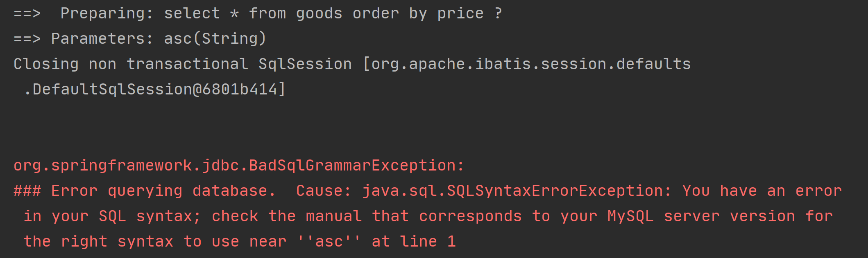Click the word "manual" in the error message
Viewport: 868px width, 258px height.
click(x=333, y=216)
